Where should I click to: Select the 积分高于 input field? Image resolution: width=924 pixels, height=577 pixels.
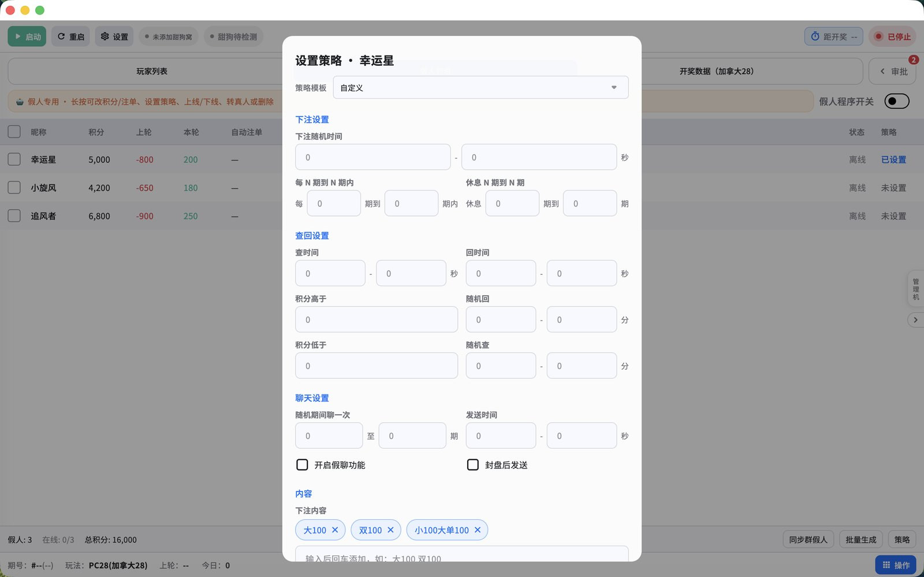point(377,319)
